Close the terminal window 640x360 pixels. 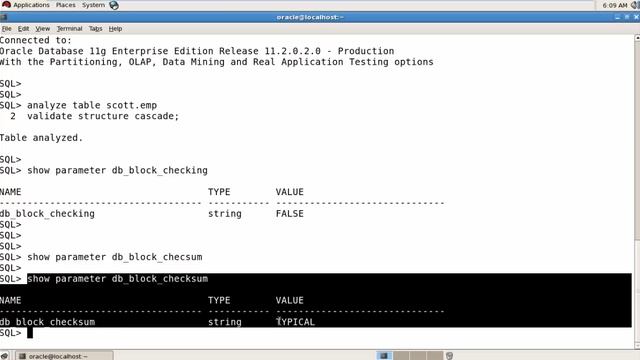tap(636, 17)
